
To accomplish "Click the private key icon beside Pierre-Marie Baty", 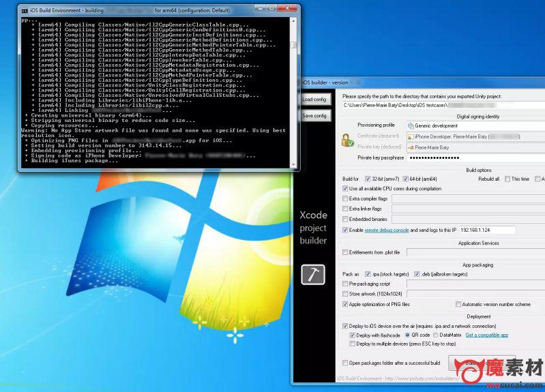I will point(411,148).
